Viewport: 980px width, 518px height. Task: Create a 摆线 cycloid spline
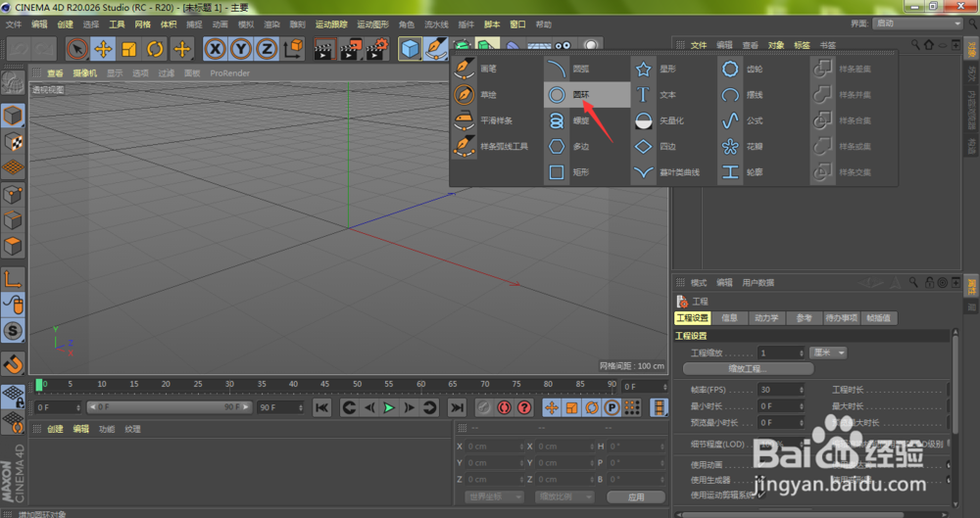761,94
